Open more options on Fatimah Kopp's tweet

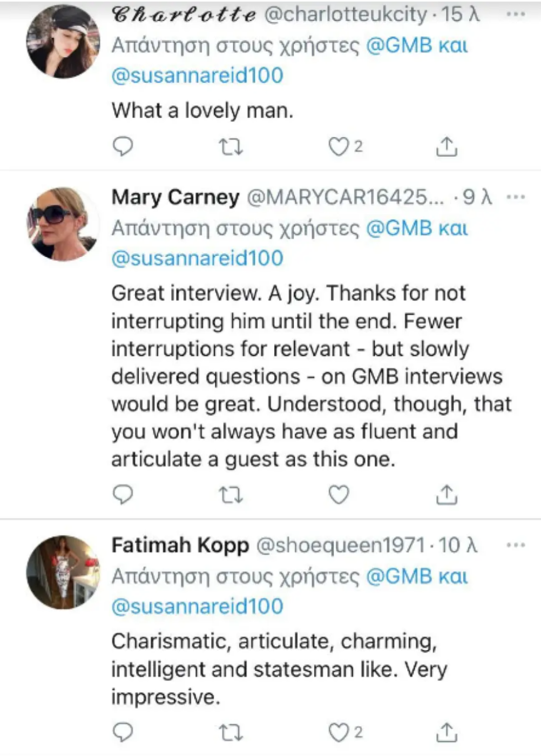pyautogui.click(x=516, y=545)
